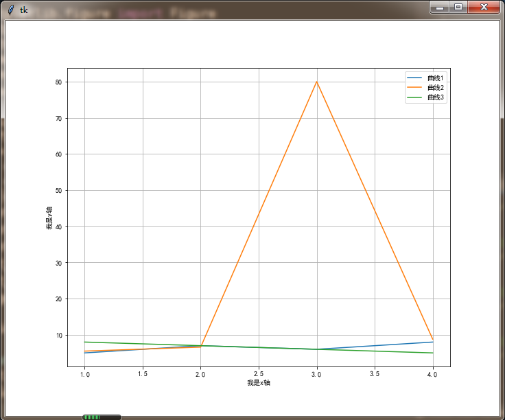
Task: Click the y-axis label 我是y轴
Action: [49, 218]
